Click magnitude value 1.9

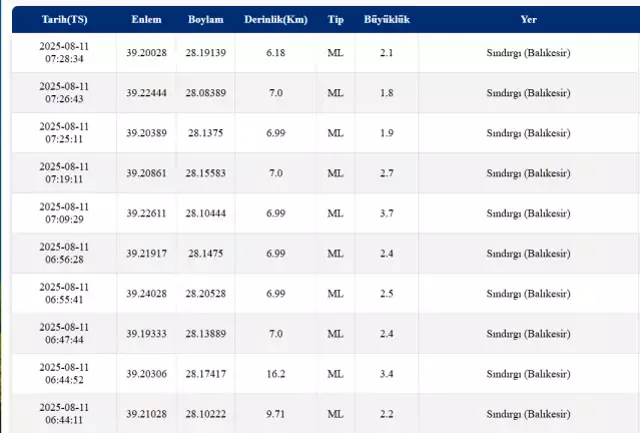click(387, 133)
